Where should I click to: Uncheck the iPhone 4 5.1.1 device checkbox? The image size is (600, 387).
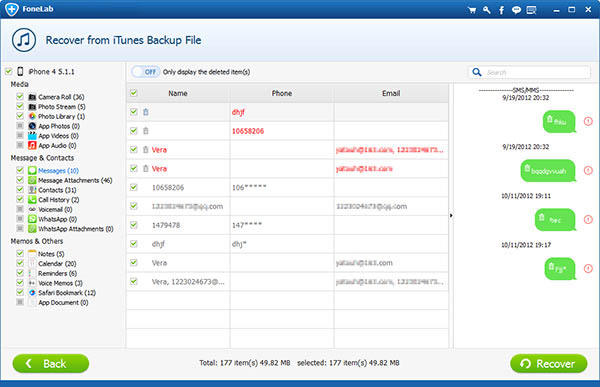click(8, 72)
